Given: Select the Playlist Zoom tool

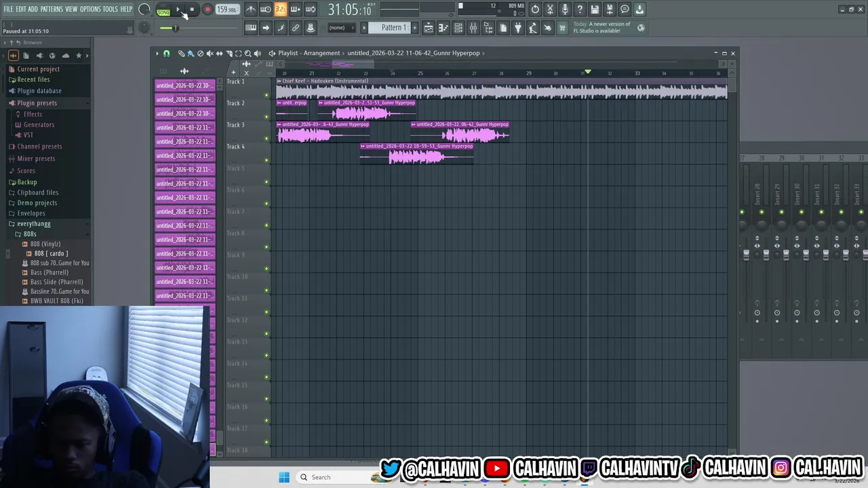Looking at the screenshot, I should [248, 53].
